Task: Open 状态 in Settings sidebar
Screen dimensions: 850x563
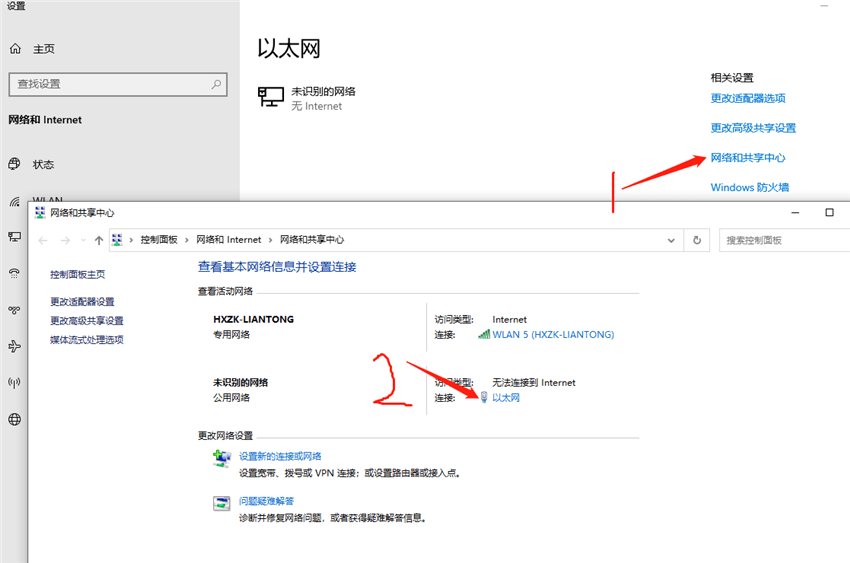Action: 43,164
